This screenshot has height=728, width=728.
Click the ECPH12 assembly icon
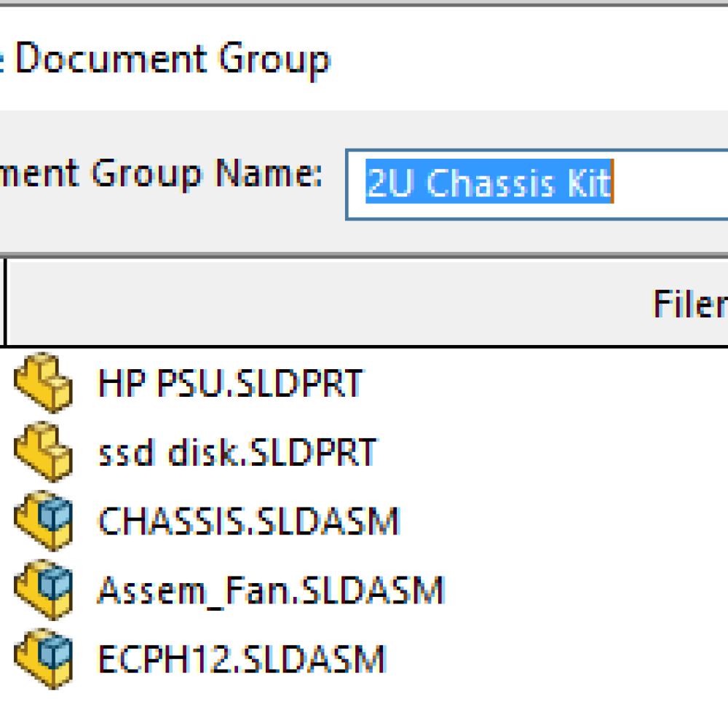tap(43, 659)
